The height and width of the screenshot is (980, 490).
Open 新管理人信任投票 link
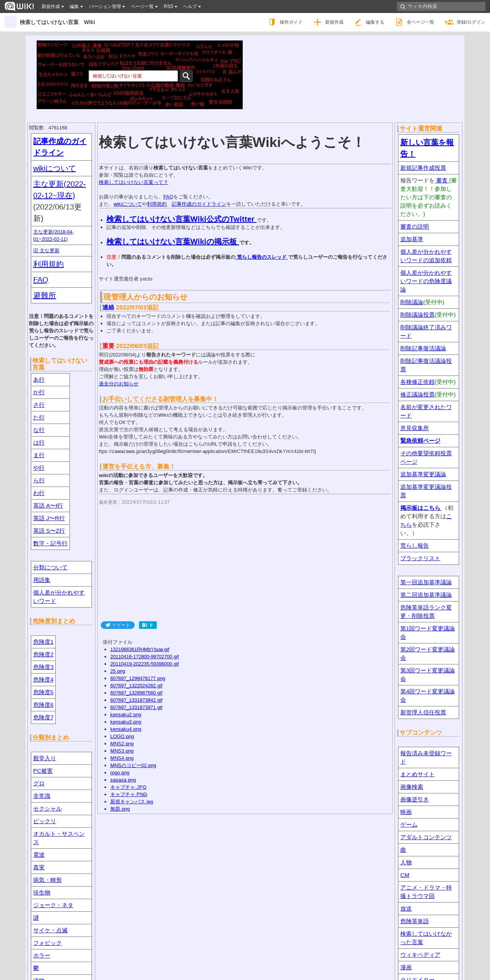423,712
